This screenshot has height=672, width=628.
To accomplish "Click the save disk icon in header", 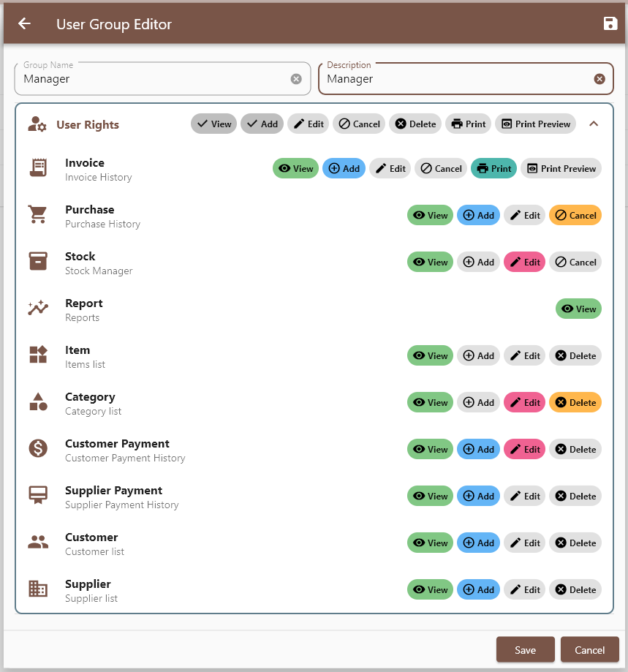I will [610, 23].
